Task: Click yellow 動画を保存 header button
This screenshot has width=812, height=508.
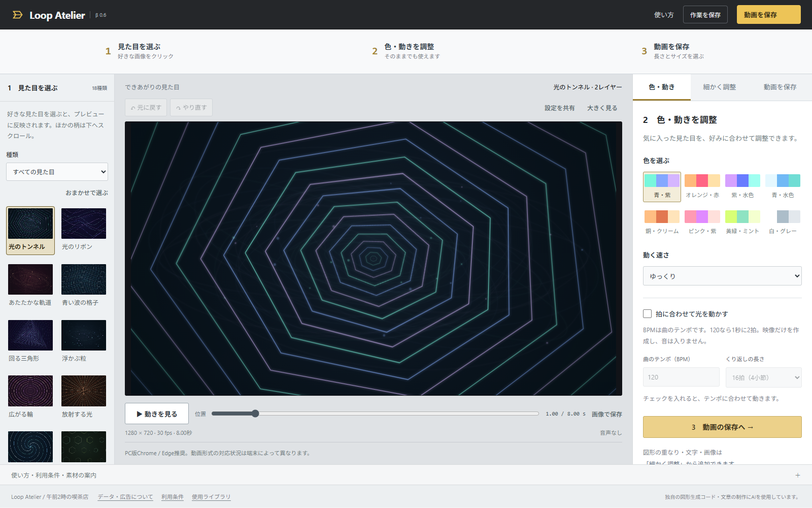Action: click(x=768, y=15)
